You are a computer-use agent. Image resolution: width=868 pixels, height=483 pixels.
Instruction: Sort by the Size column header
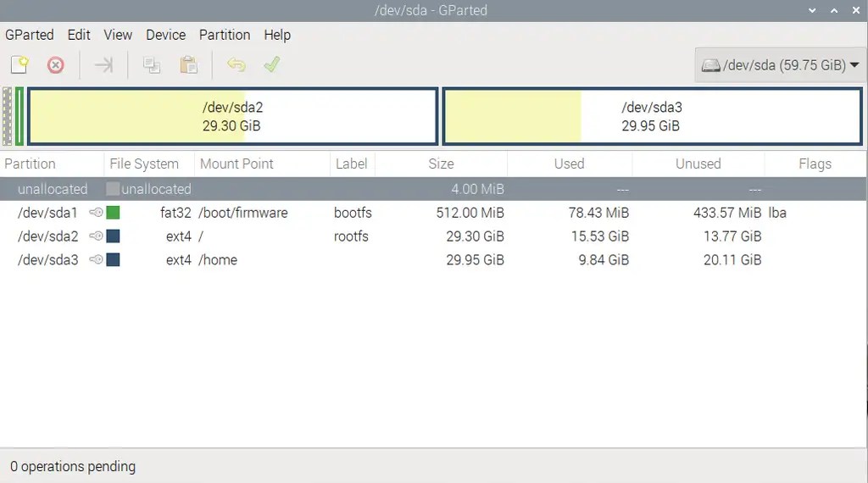click(440, 164)
